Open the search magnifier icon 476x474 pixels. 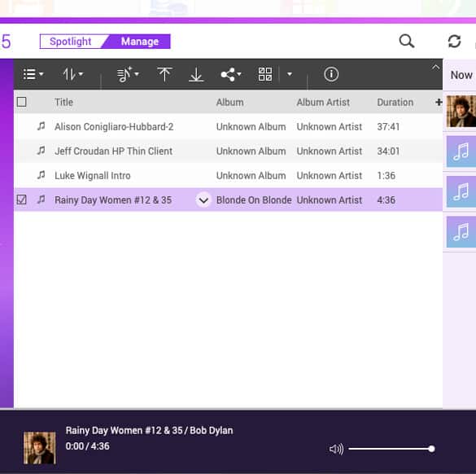click(407, 41)
